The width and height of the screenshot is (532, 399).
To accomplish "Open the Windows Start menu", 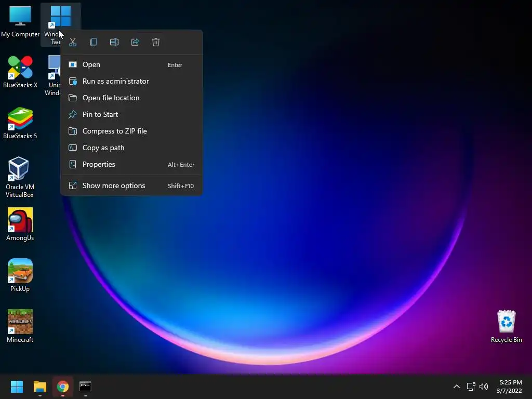I will tap(17, 387).
